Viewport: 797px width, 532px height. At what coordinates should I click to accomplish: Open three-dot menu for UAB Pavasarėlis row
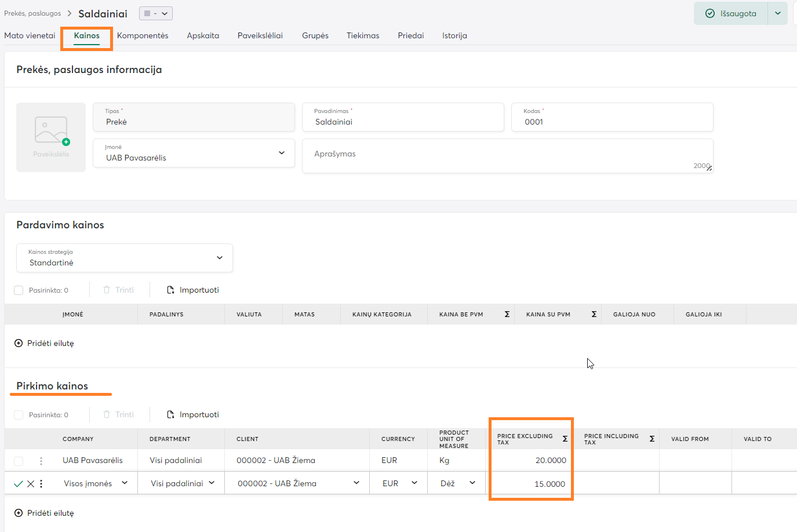coord(41,461)
